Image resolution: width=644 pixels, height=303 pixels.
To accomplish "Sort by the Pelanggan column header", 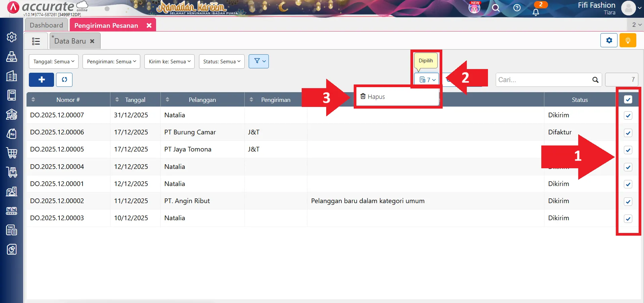I will click(x=202, y=100).
